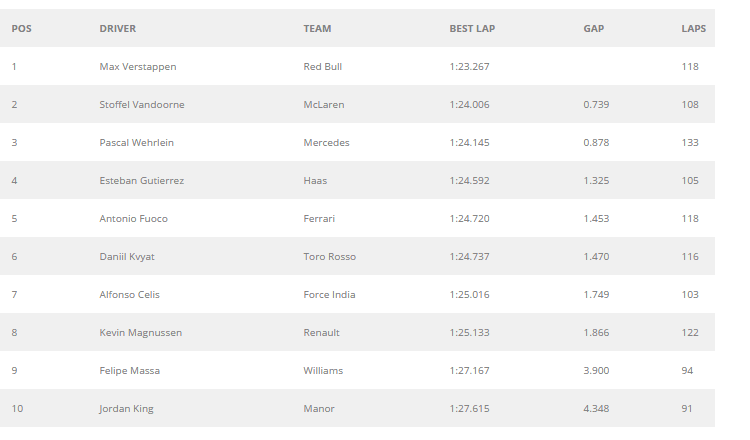Select Kevin Magnussen's lap count 122
Image resolution: width=750 pixels, height=440 pixels.
point(689,333)
